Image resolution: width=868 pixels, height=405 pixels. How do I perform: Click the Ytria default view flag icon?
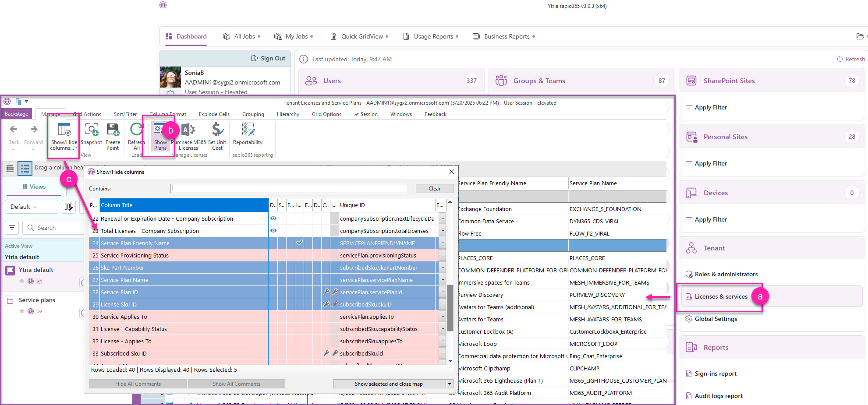(x=10, y=270)
